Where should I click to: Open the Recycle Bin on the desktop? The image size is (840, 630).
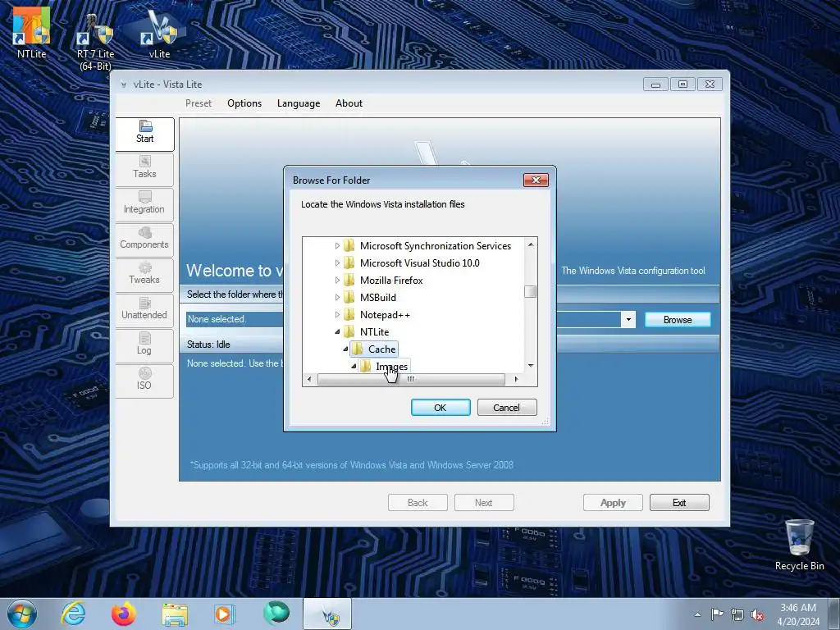tap(799, 545)
